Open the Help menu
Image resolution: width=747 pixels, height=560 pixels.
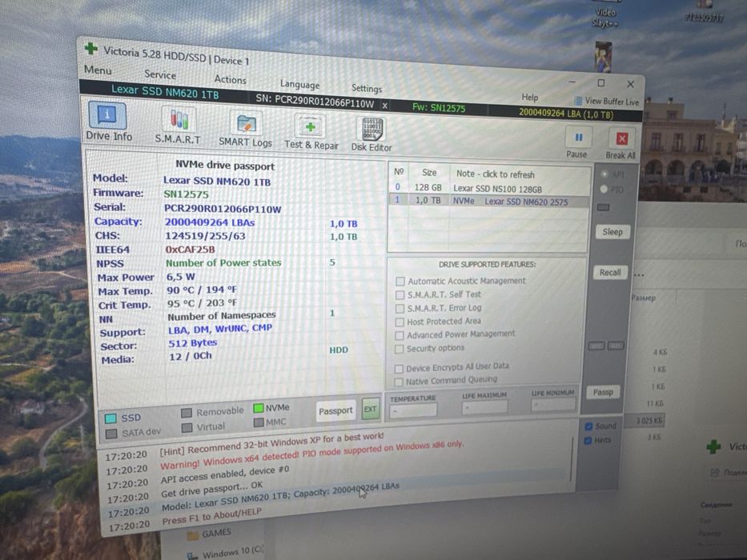[529, 97]
